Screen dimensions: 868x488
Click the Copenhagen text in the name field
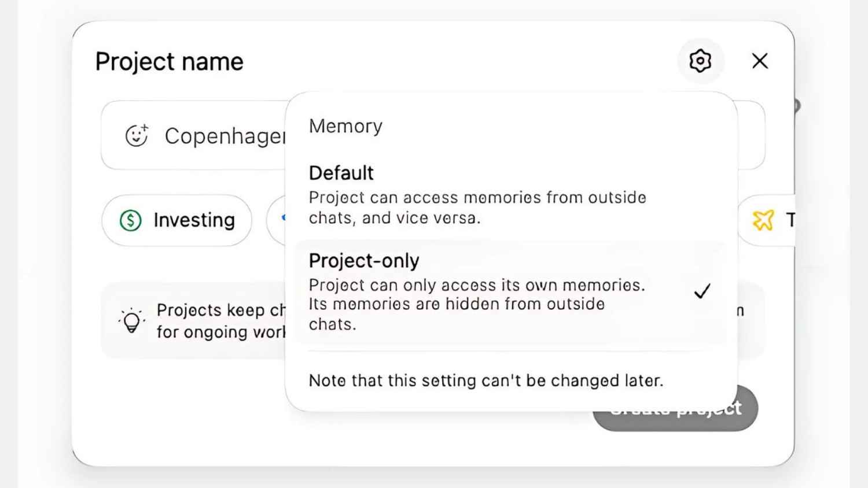(226, 136)
